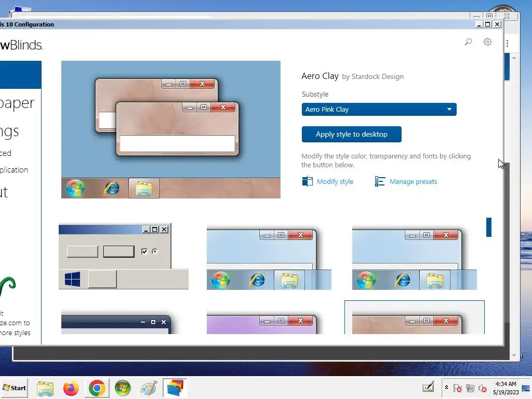This screenshot has width=532, height=399.
Task: Open the Modify style link
Action: 335,181
